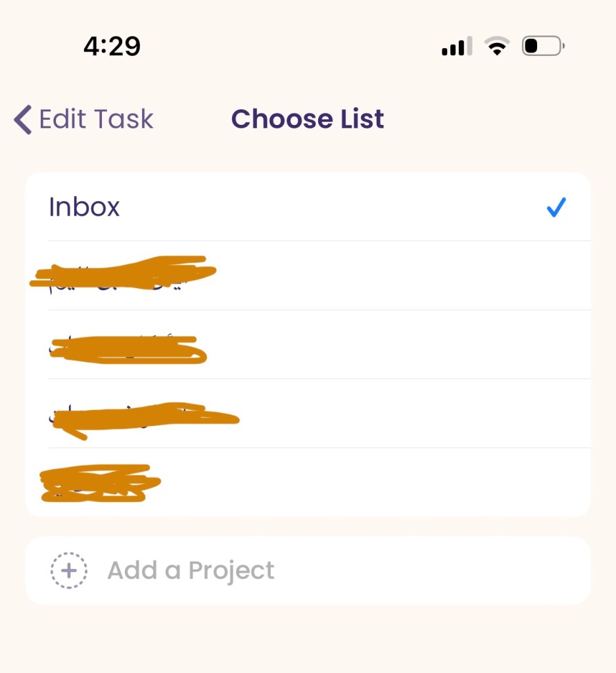
Task: Click the blue checkmark beside Inbox
Action: click(556, 208)
